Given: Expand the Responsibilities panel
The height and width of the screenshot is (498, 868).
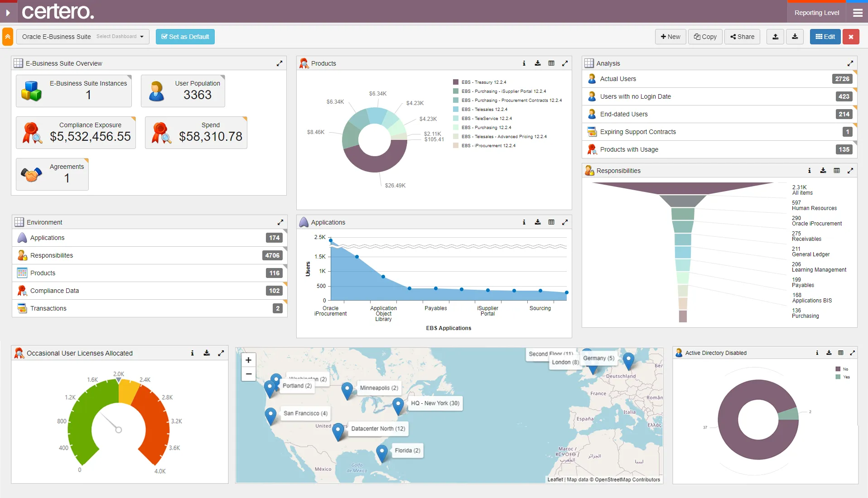Looking at the screenshot, I should [x=850, y=171].
